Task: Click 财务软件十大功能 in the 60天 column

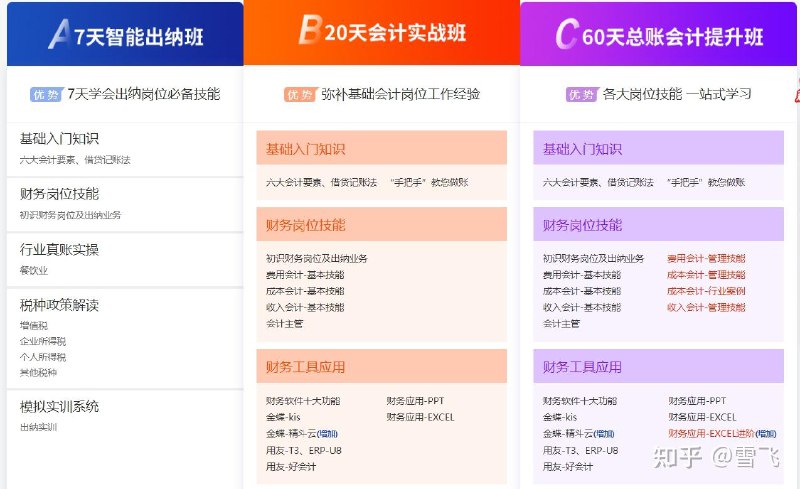Action: [x=580, y=401]
